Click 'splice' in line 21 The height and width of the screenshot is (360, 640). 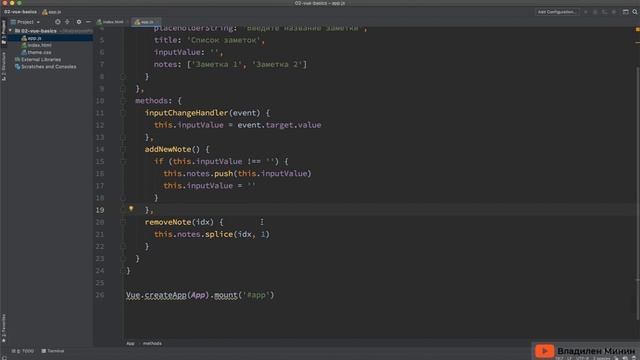(219, 234)
